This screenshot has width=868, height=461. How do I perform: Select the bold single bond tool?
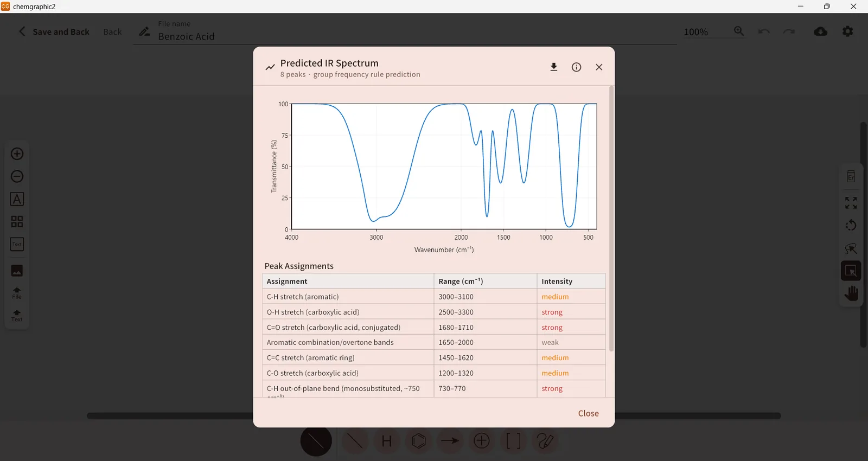(x=316, y=440)
